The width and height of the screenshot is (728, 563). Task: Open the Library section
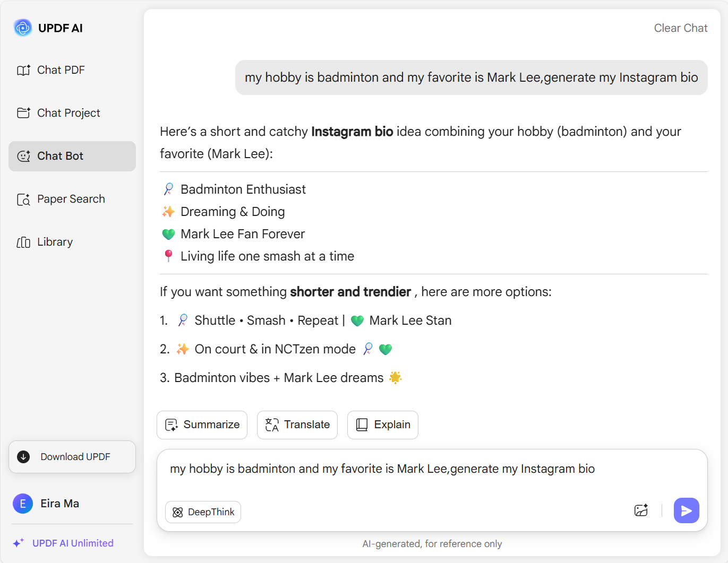tap(55, 242)
